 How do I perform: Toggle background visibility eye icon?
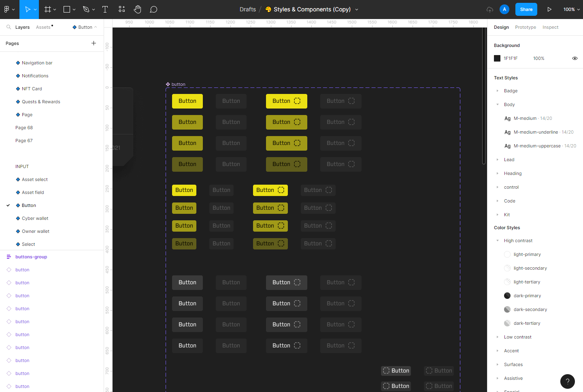574,58
